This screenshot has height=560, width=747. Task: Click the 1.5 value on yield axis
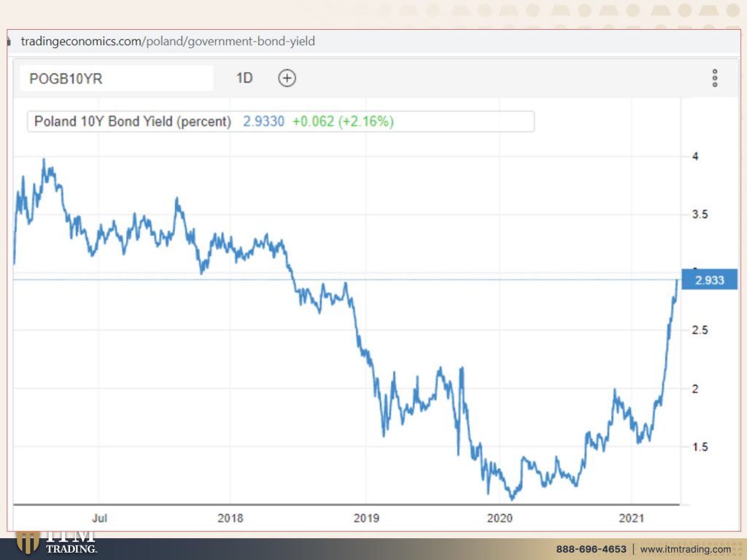coord(700,447)
